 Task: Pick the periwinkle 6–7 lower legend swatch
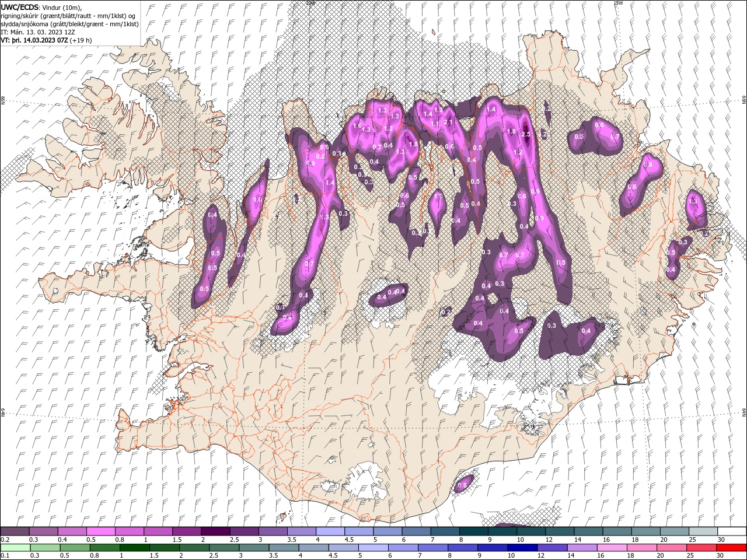pos(404,548)
